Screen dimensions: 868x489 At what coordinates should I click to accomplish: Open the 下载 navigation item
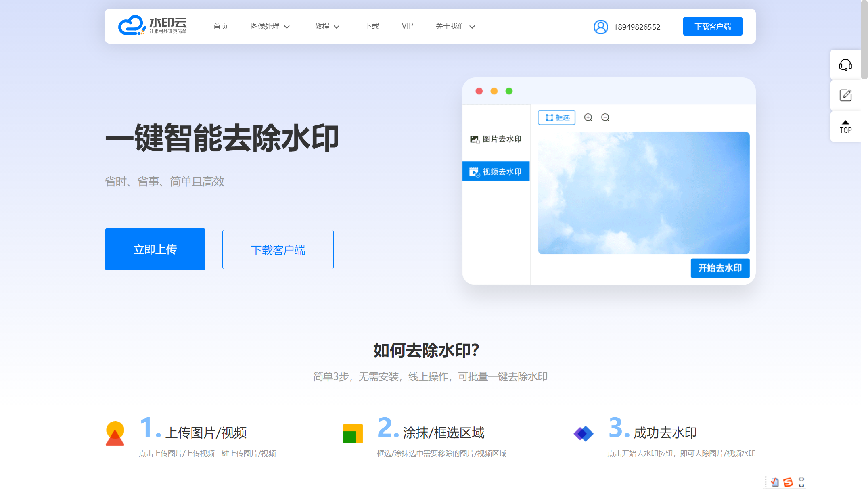coord(372,26)
